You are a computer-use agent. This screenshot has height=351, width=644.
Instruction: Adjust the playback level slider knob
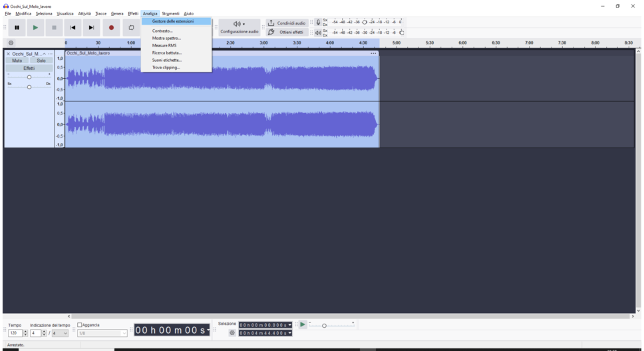[x=401, y=33]
